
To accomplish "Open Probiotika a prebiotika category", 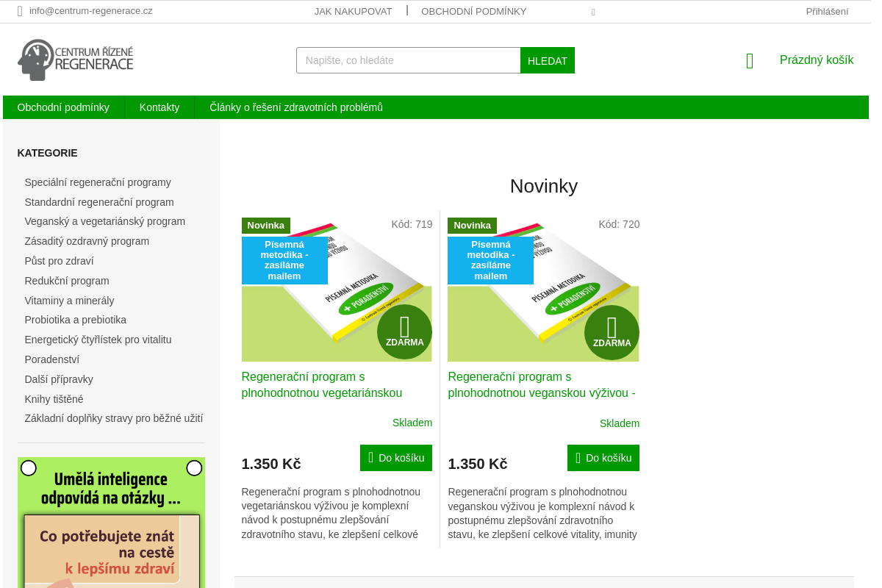I will coord(76,320).
